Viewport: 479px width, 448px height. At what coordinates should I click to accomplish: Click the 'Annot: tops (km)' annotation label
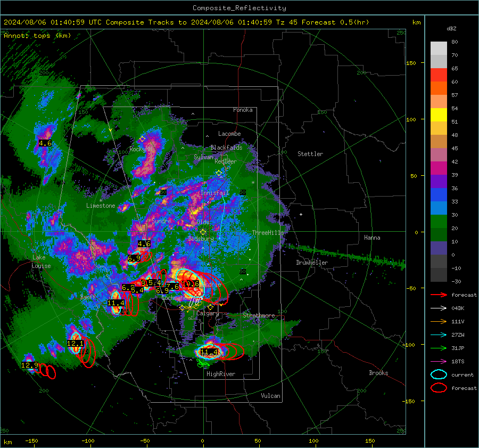coord(37,36)
